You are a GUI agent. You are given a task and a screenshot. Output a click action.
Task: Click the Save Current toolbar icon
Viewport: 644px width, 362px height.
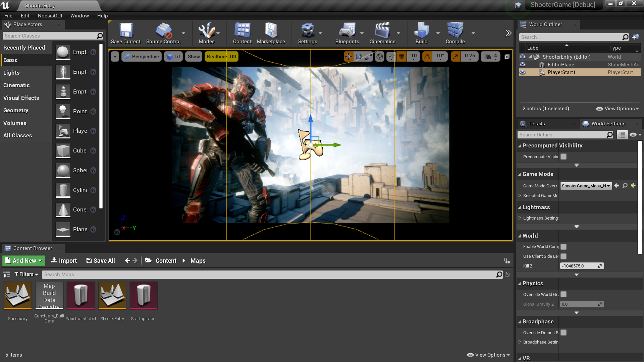tap(126, 33)
